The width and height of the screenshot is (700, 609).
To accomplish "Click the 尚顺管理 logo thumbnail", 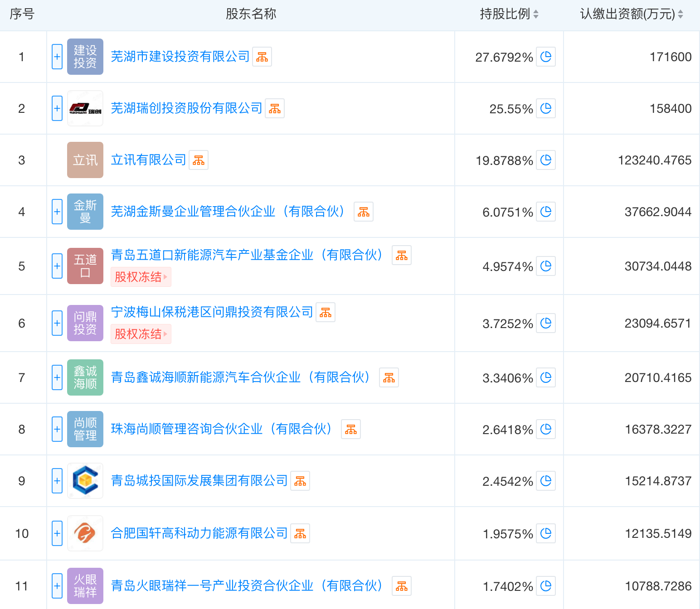I will point(85,429).
